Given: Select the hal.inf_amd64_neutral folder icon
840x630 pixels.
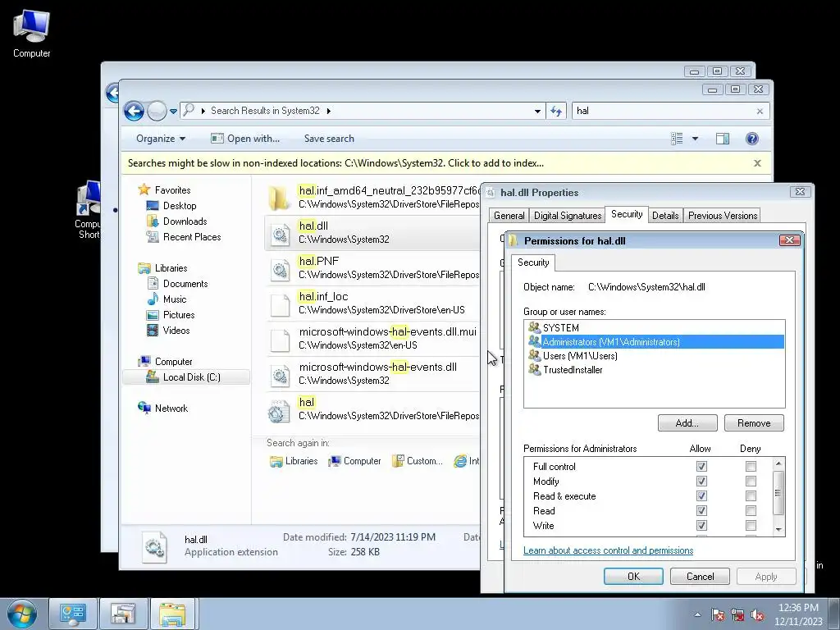Looking at the screenshot, I should [279, 197].
